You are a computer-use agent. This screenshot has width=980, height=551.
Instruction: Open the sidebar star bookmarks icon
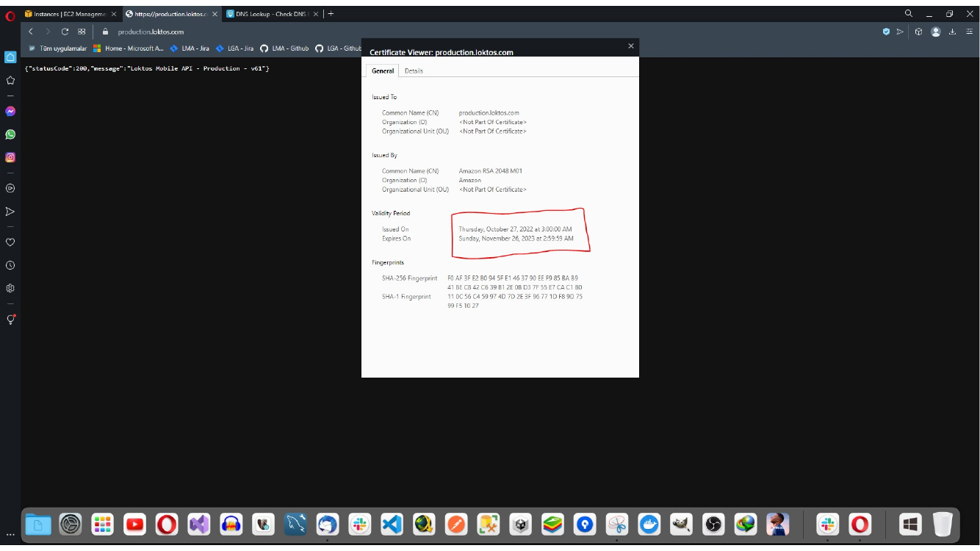10,80
